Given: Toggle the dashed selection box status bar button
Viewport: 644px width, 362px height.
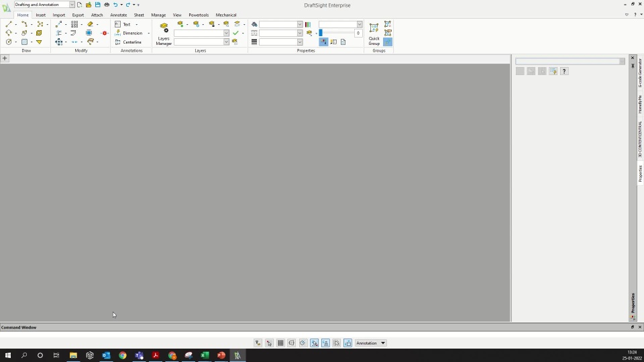Looking at the screenshot, I should tap(336, 343).
